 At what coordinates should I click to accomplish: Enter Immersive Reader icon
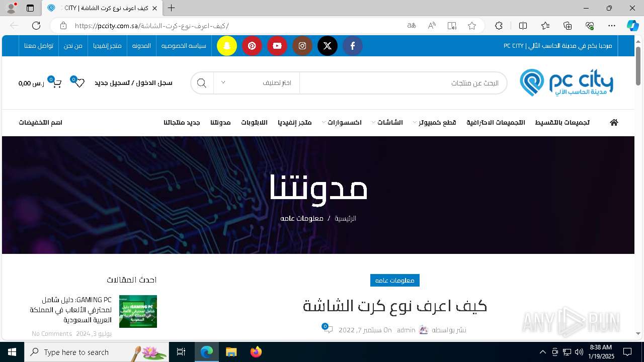[452, 26]
